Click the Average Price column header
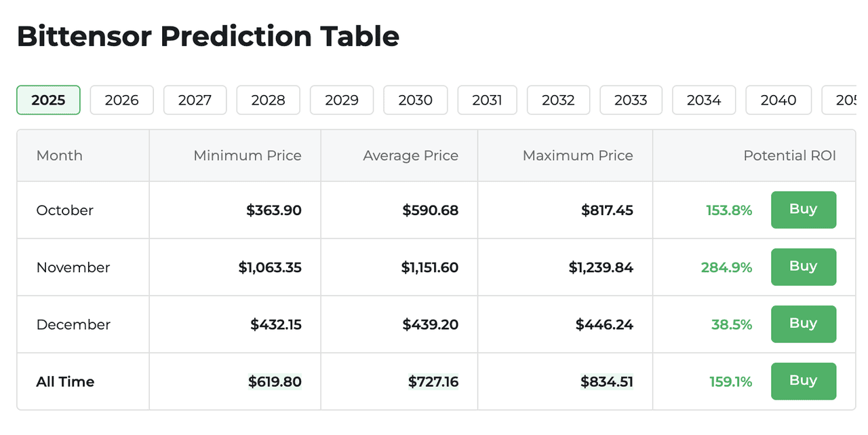 (x=410, y=155)
